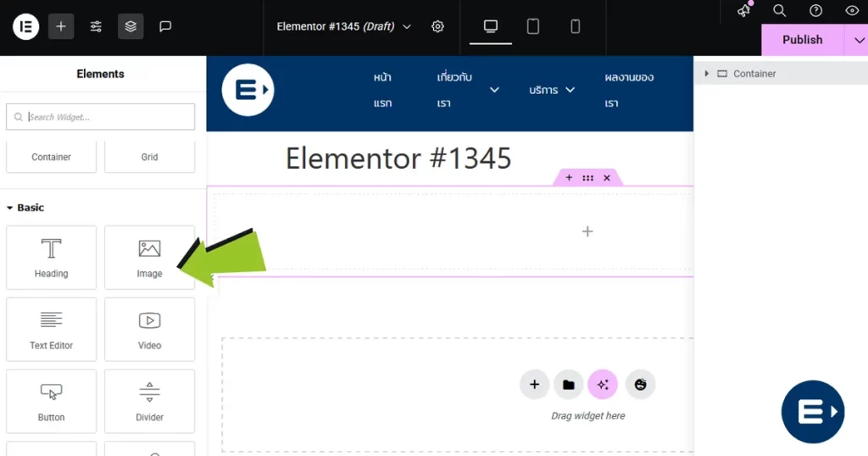This screenshot has height=456, width=868.
Task: Open the Notes comment icon
Action: pyautogui.click(x=165, y=26)
